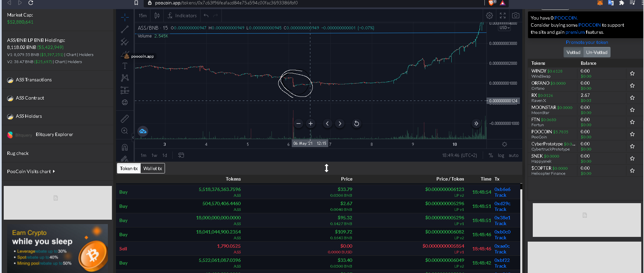
Task: Click the TradingView cloud logo
Action: tap(143, 131)
